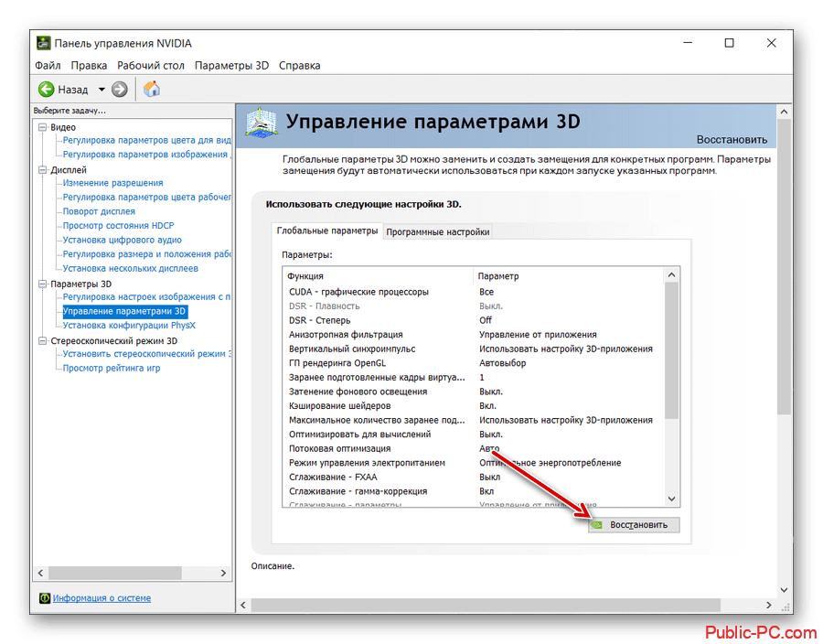Viewport: 823px width, 644px height.
Task: Click the main page horizontal scroll right arrow
Action: click(x=769, y=606)
